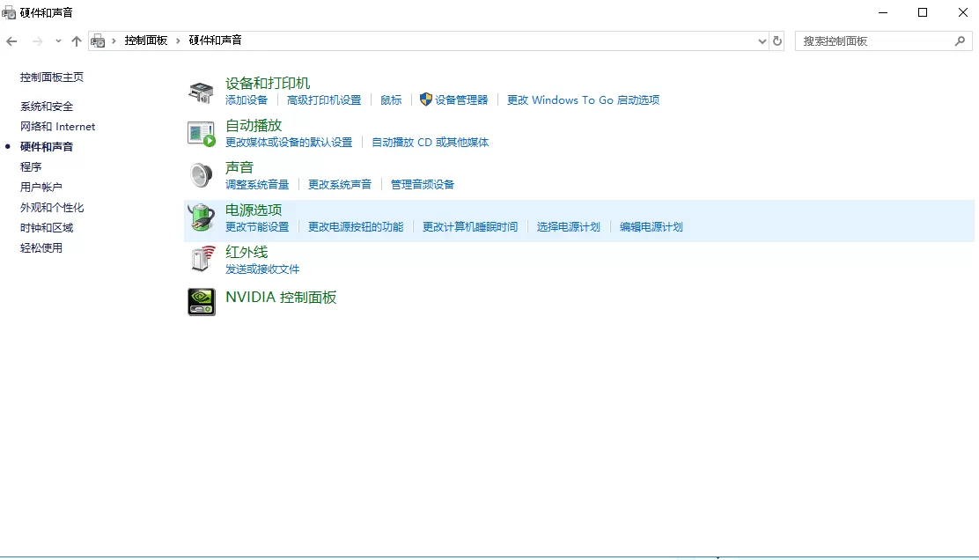Click the 管理音频设备 link
This screenshot has width=979, height=560.
pyautogui.click(x=423, y=185)
